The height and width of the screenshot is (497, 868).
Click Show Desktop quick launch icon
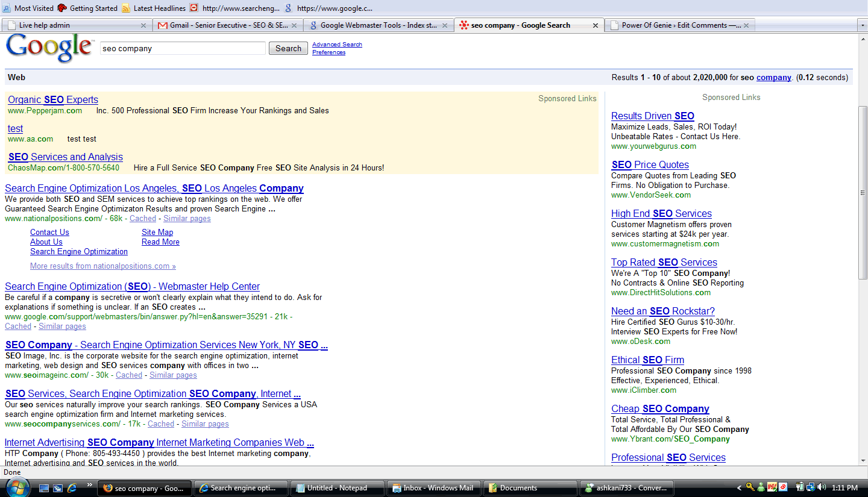44,488
